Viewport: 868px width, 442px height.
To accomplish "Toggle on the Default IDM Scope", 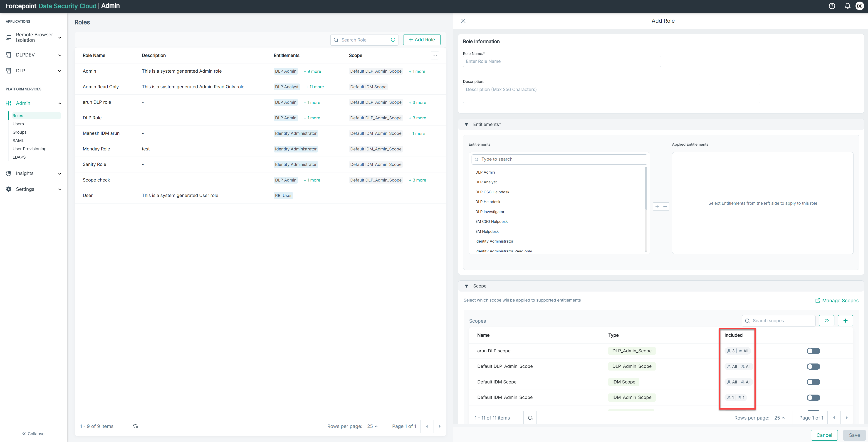I will 813,382.
